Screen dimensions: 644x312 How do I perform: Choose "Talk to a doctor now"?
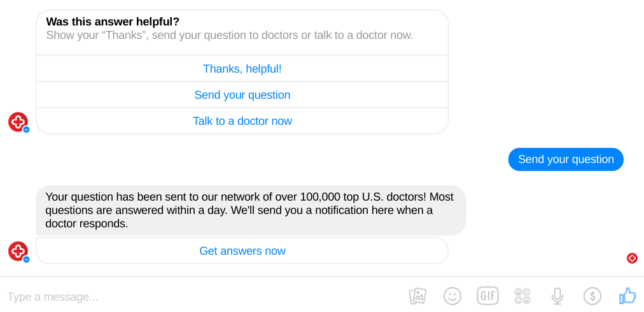coord(242,121)
